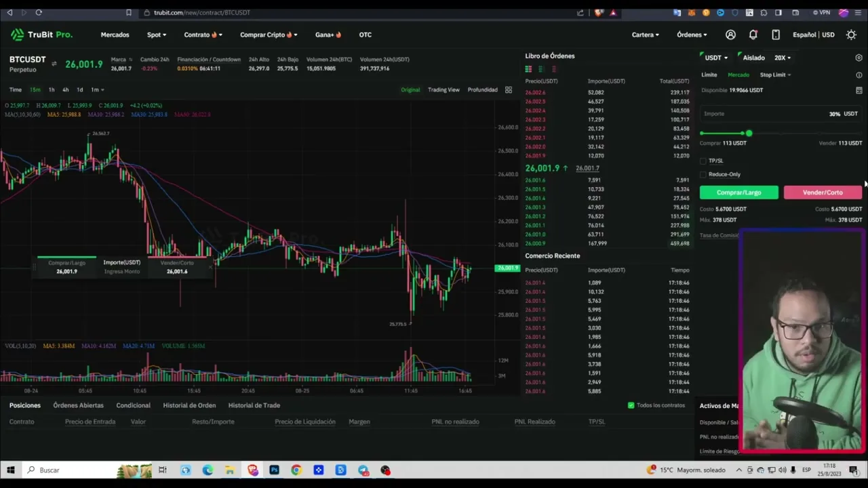Open the mobile app download icon
Viewport: 868px width, 488px height.
pyautogui.click(x=776, y=35)
